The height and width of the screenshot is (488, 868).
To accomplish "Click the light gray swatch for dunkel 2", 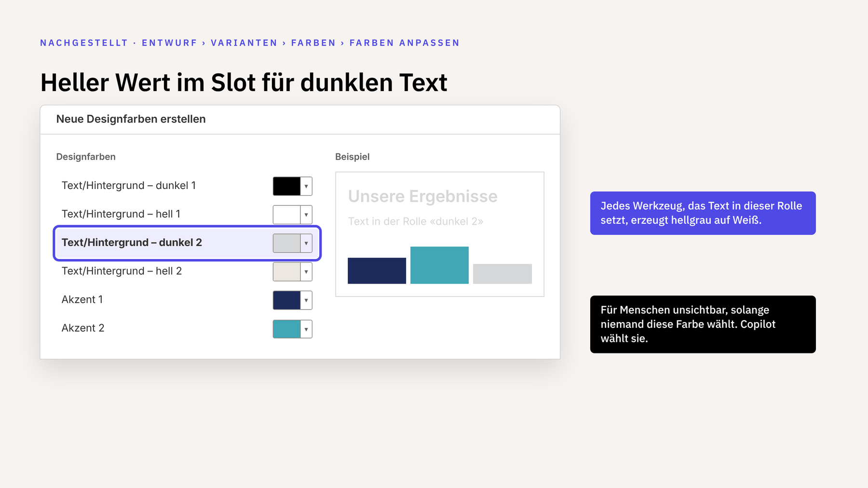I will [x=286, y=243].
